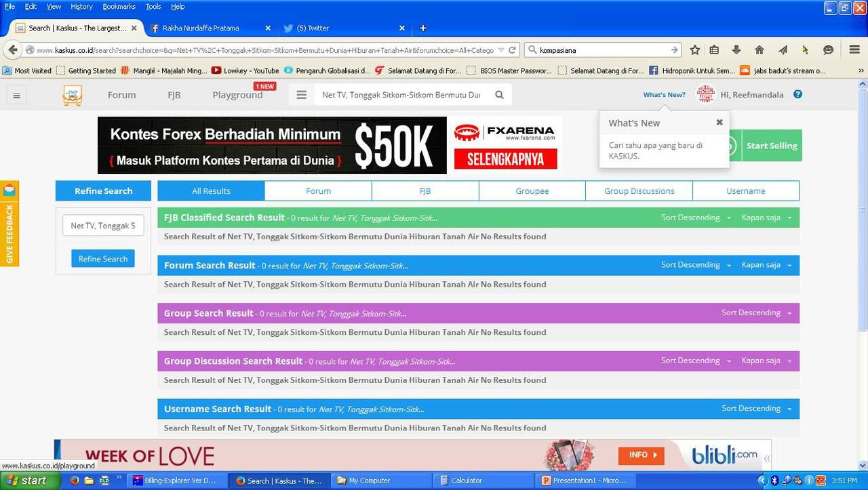Image resolution: width=868 pixels, height=490 pixels.
Task: Open Forum Search Sort Descending dropdown
Action: pos(696,265)
